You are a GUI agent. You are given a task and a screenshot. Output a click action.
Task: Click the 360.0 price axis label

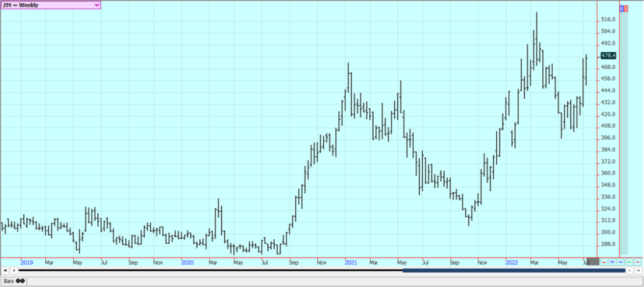click(608, 173)
